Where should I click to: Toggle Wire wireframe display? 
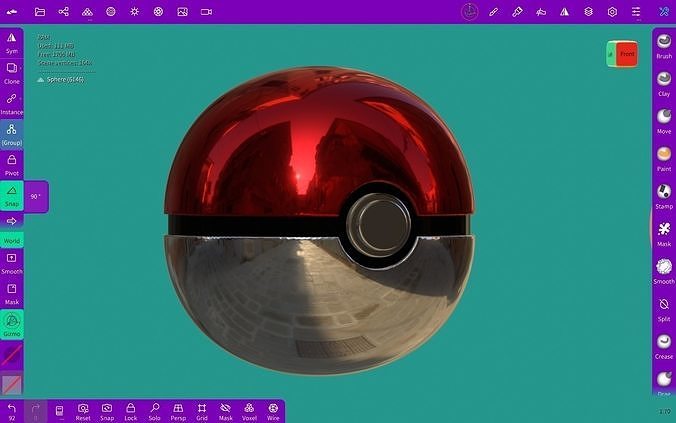click(273, 411)
